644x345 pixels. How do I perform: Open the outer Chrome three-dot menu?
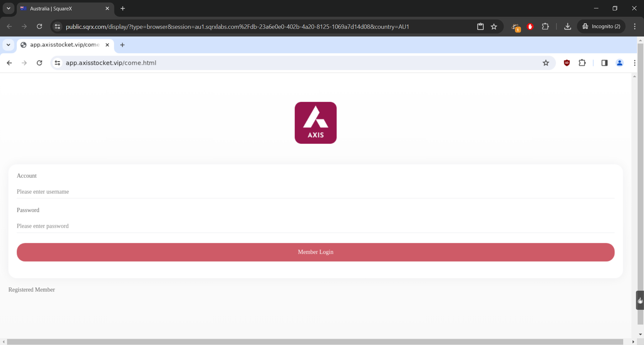click(635, 26)
